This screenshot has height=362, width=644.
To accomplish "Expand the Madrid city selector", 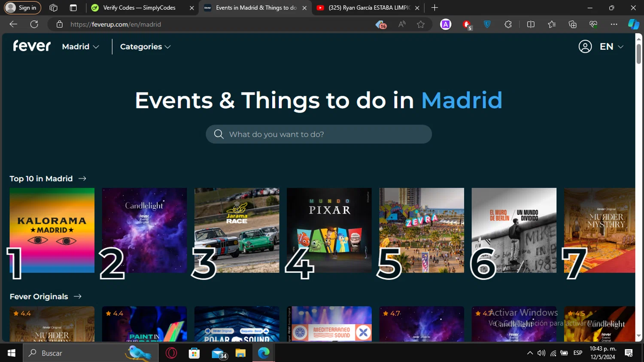I will (x=80, y=46).
